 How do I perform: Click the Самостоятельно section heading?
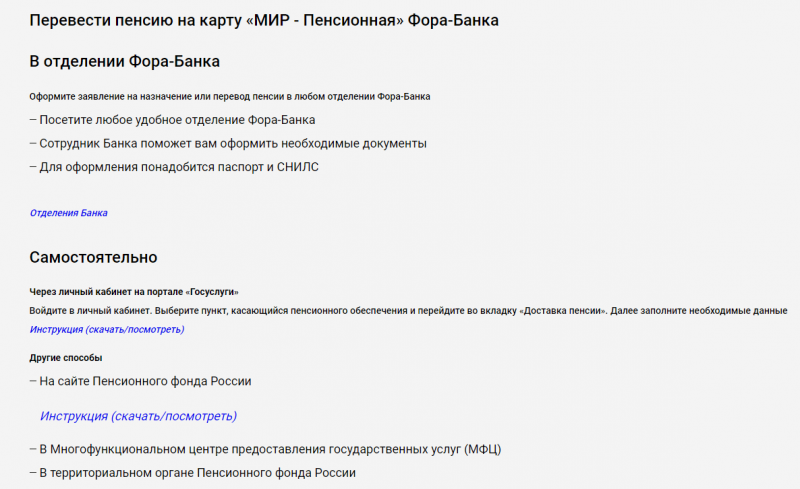click(x=93, y=258)
